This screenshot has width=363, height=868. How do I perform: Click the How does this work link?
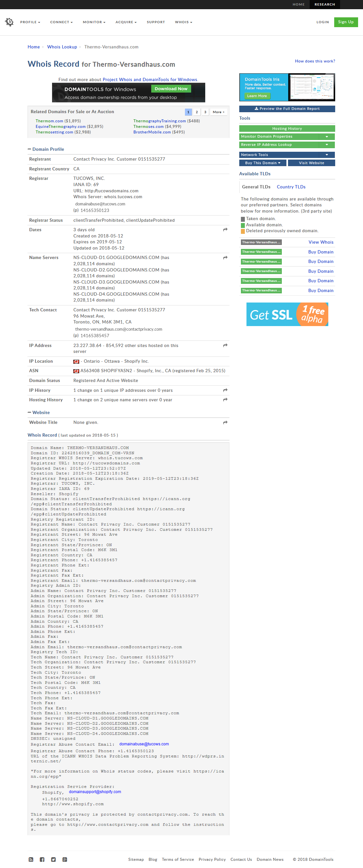pos(315,61)
